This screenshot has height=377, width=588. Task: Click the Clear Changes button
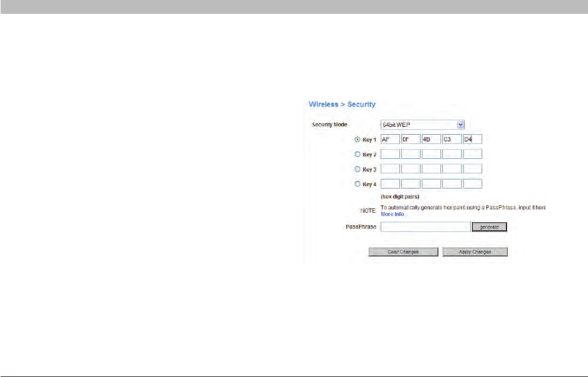(x=403, y=252)
